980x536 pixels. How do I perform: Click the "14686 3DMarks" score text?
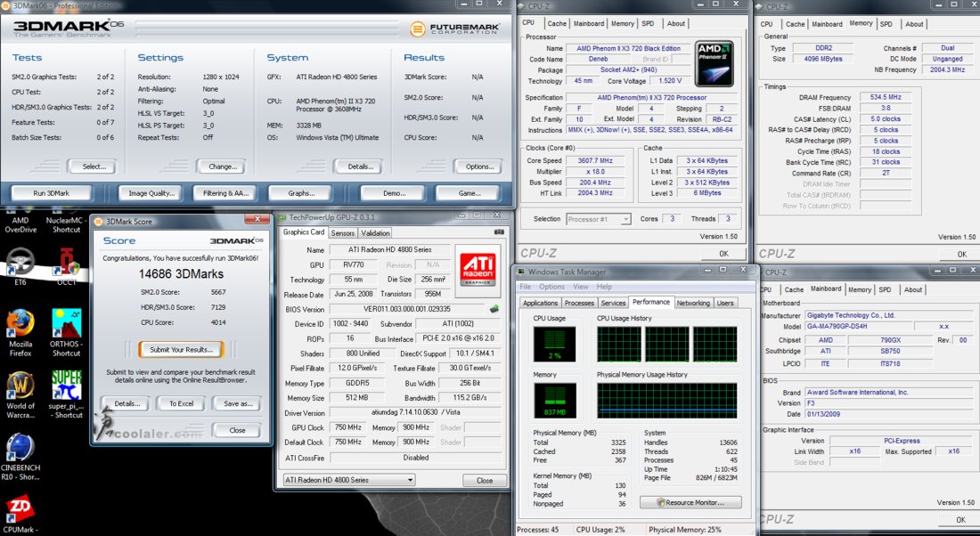[x=181, y=273]
